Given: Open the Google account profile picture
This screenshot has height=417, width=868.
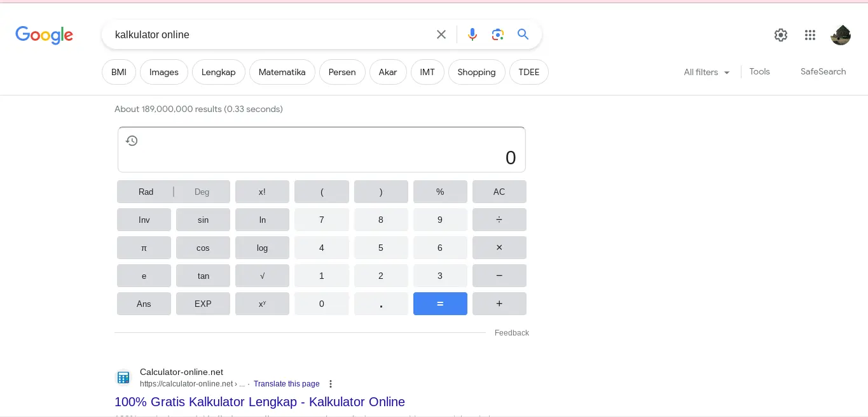Looking at the screenshot, I should (841, 35).
